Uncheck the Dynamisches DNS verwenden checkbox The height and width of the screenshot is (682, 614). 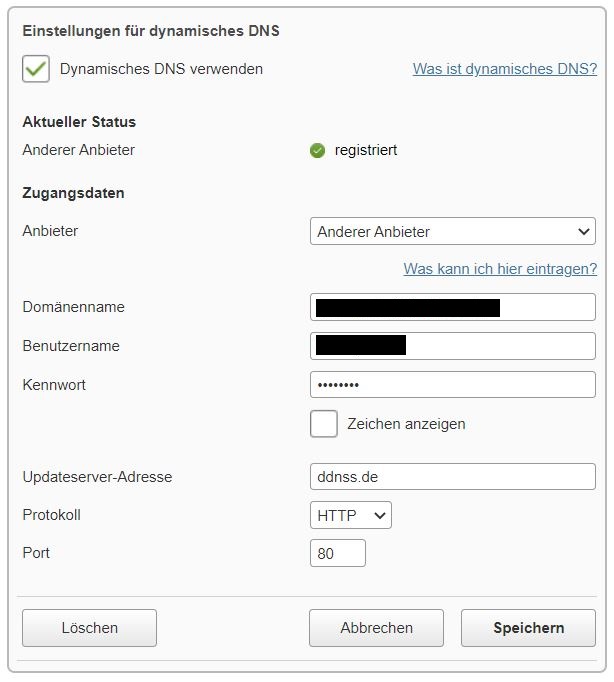36,69
